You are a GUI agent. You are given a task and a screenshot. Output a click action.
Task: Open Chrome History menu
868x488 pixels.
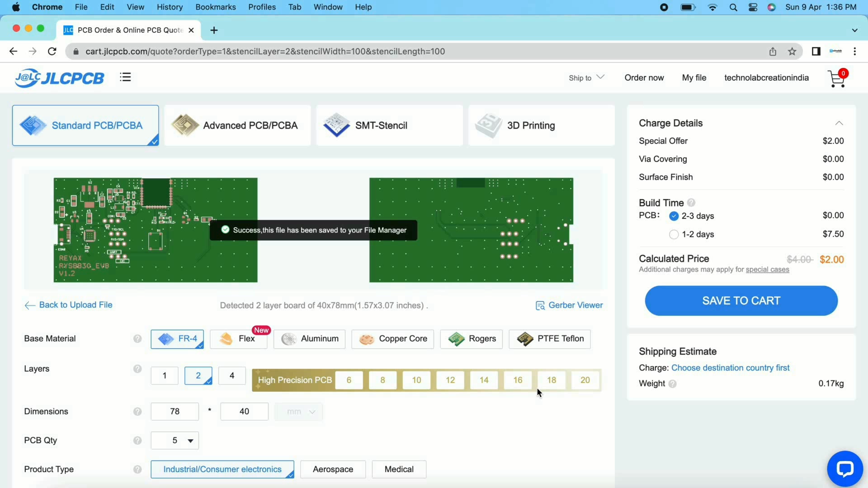[170, 7]
